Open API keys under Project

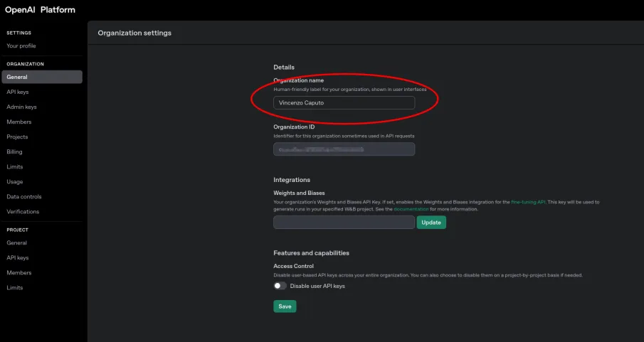[x=18, y=258]
